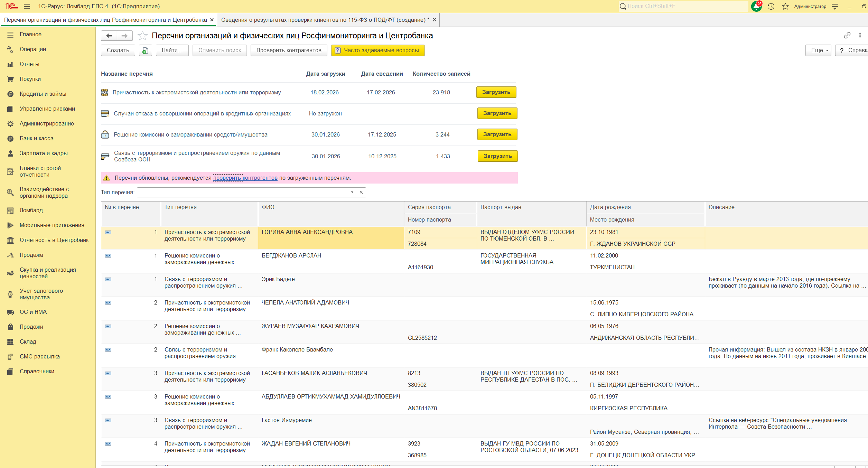Open main panel settings dropdown near Администратор
The width and height of the screenshot is (868, 468).
[835, 7]
